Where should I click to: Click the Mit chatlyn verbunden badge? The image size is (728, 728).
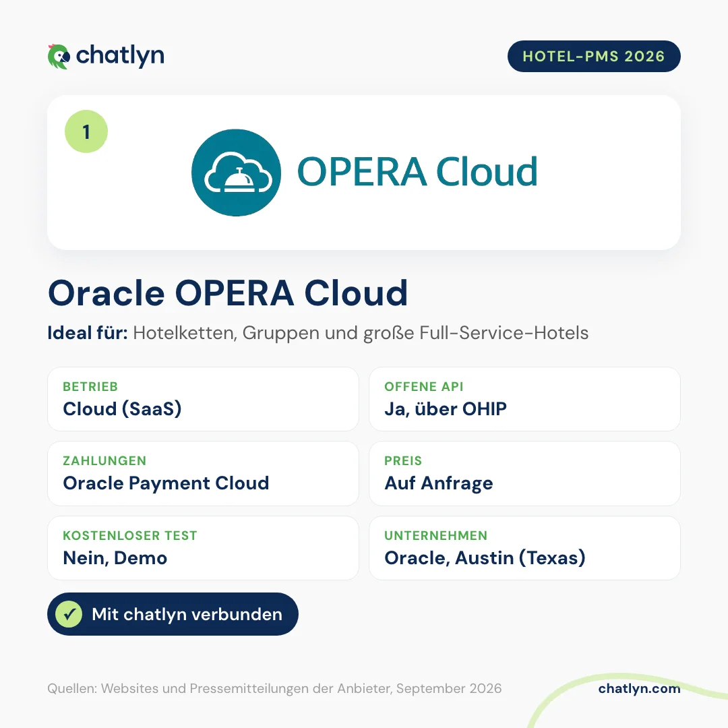173,614
